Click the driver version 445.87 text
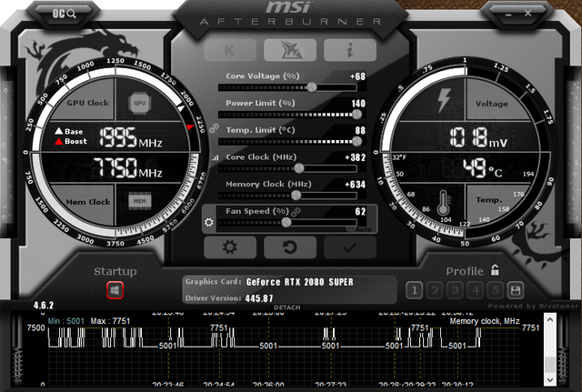582x392 pixels. point(259,298)
